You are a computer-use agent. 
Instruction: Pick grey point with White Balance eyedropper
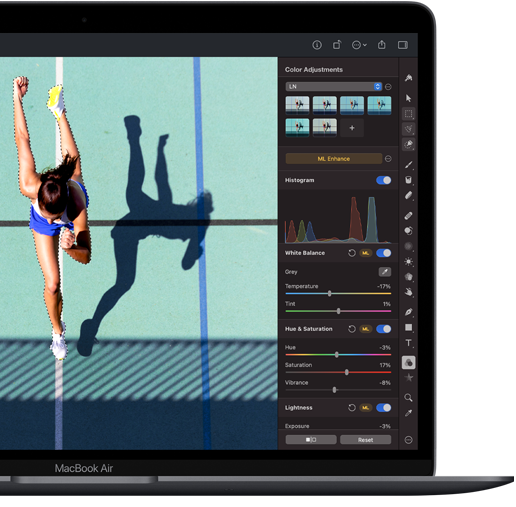pos(385,272)
